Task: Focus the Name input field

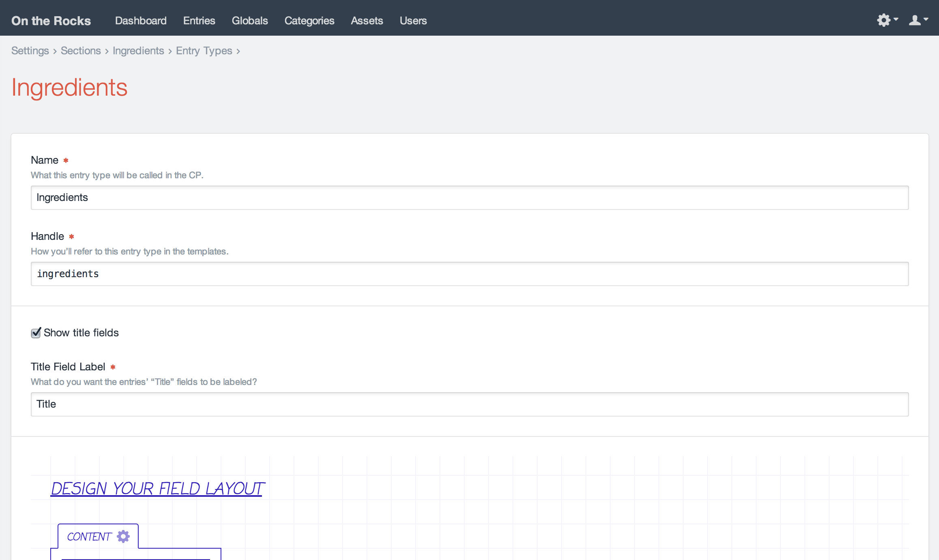Action: coord(469,198)
